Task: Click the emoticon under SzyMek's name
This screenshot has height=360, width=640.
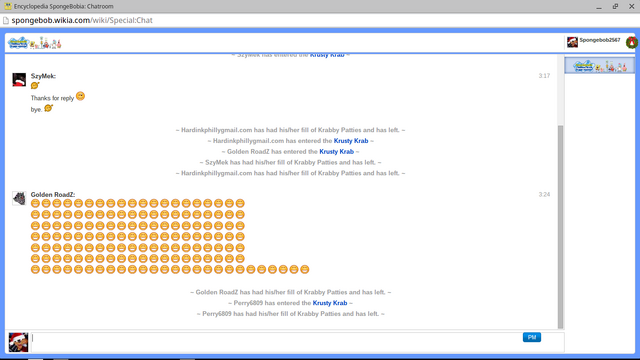Action: click(35, 85)
